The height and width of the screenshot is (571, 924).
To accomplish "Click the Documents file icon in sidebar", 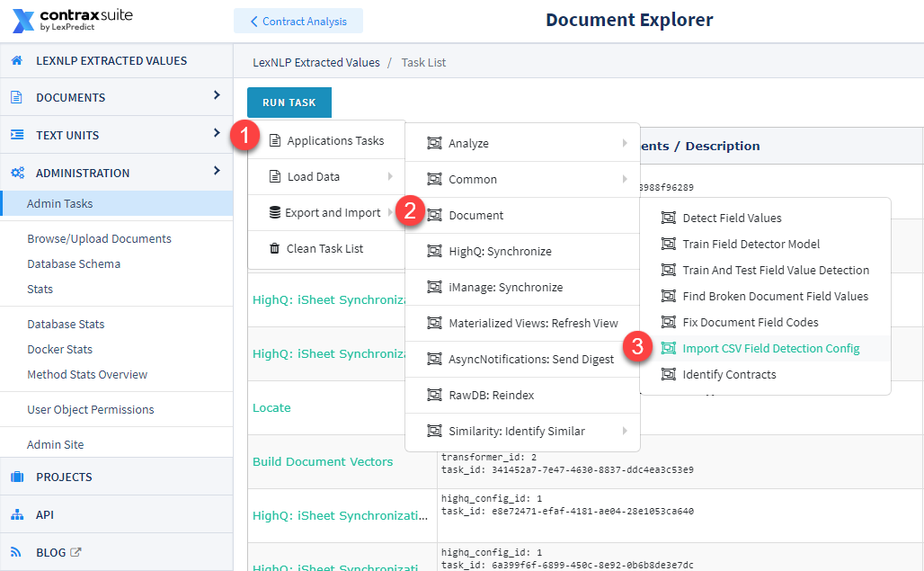I will pos(16,97).
